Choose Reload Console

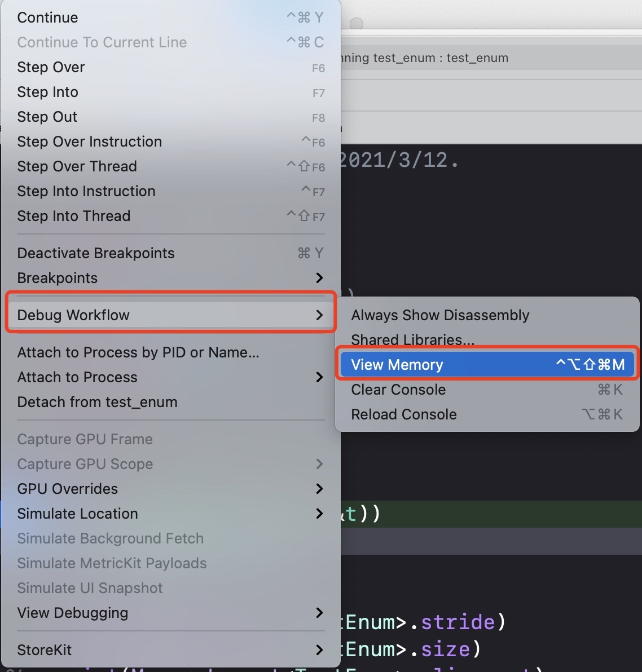487,414
